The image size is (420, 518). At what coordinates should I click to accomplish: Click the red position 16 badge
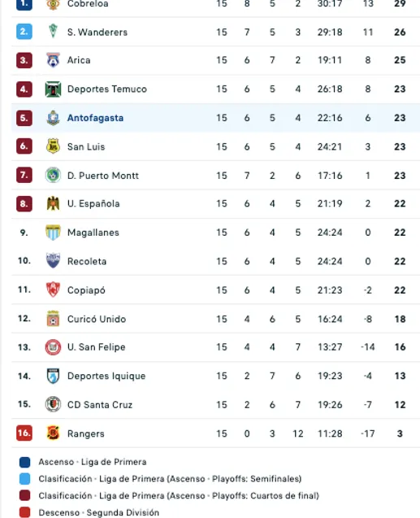click(24, 433)
